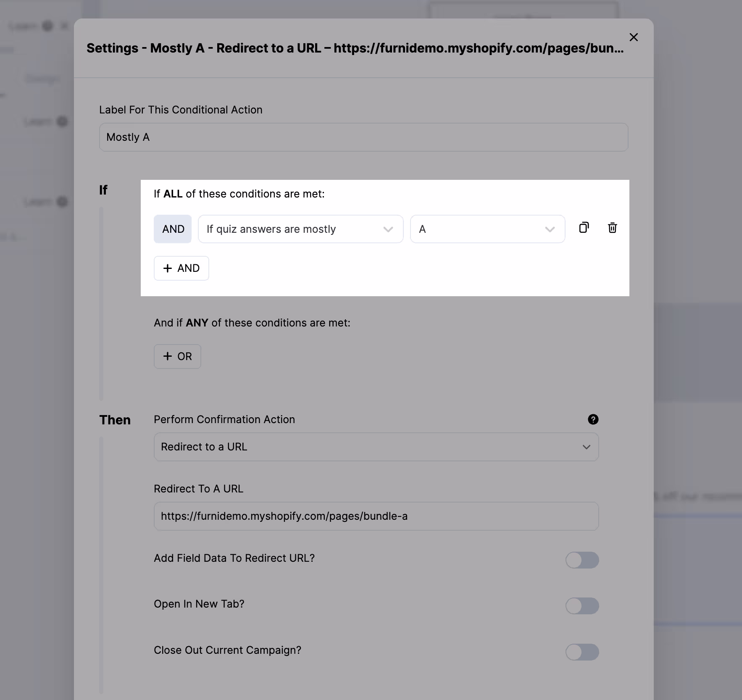
Task: Add an OR condition
Action: click(177, 356)
